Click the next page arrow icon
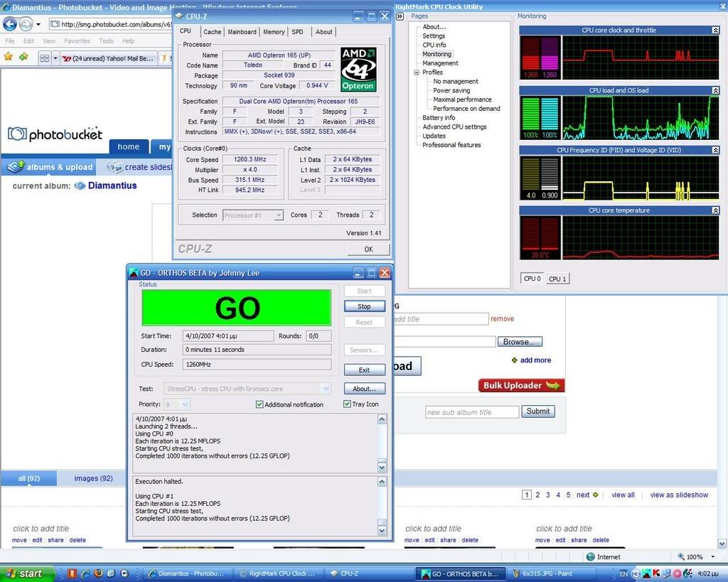728x582 pixels. tap(596, 495)
